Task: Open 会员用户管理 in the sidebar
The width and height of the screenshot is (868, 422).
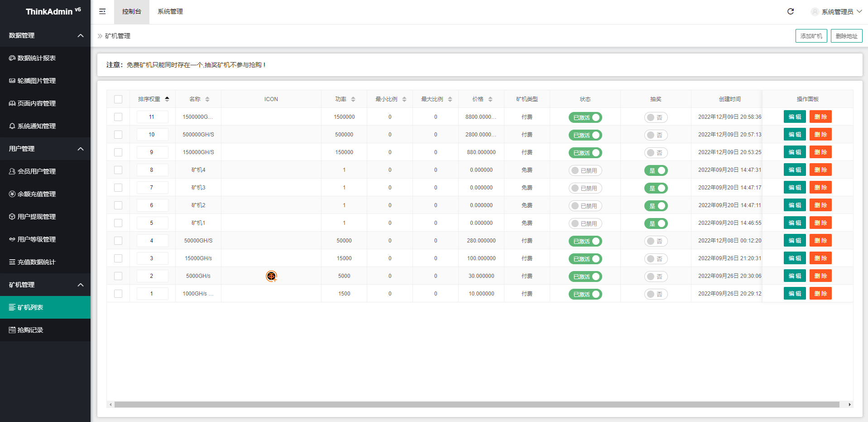Action: point(36,171)
